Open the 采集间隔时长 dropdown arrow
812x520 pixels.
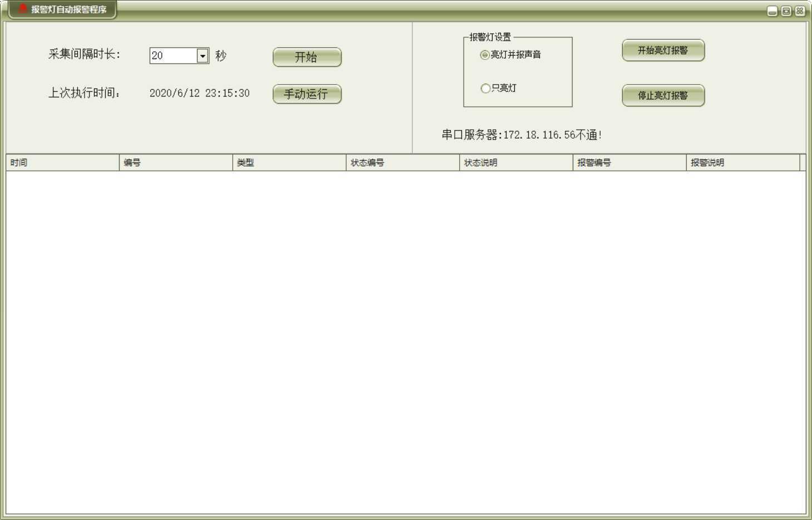coord(203,56)
